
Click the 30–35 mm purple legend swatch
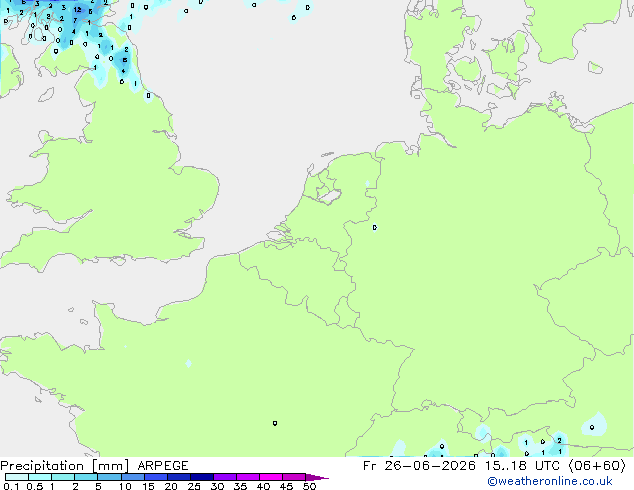pos(224,477)
